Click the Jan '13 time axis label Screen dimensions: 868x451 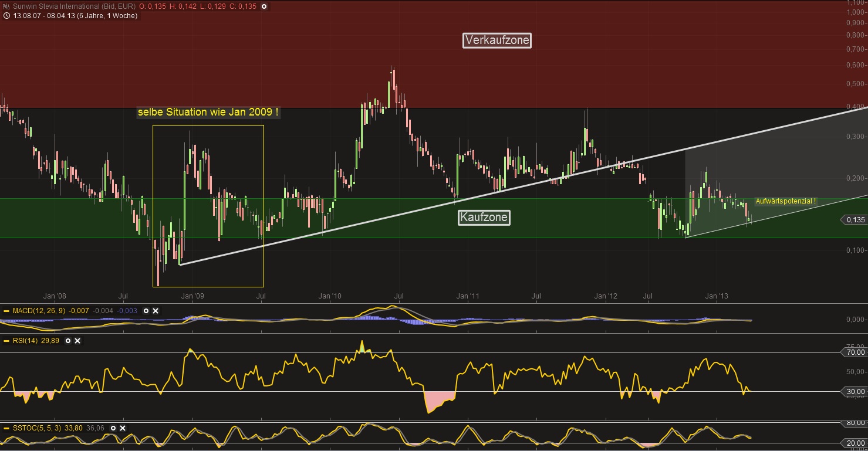click(717, 296)
